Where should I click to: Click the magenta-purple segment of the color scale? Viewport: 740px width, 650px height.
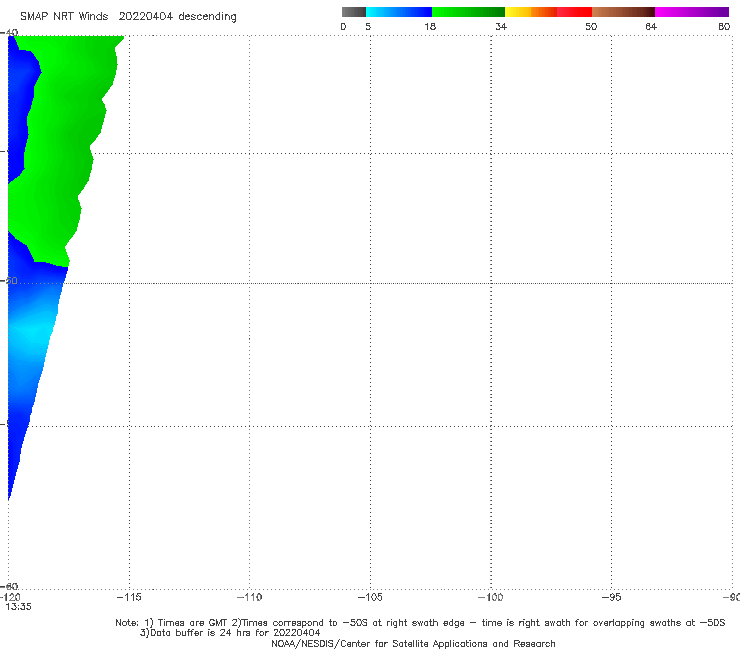pyautogui.click(x=692, y=12)
